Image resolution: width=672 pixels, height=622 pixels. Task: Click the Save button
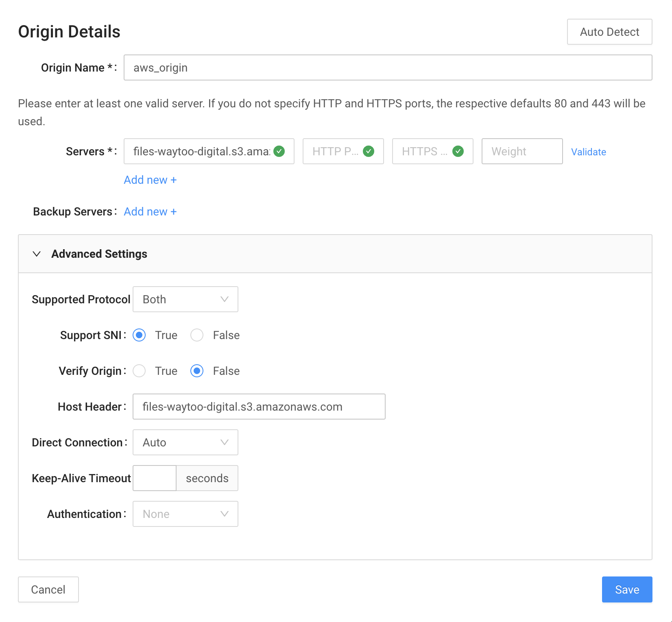click(x=627, y=589)
